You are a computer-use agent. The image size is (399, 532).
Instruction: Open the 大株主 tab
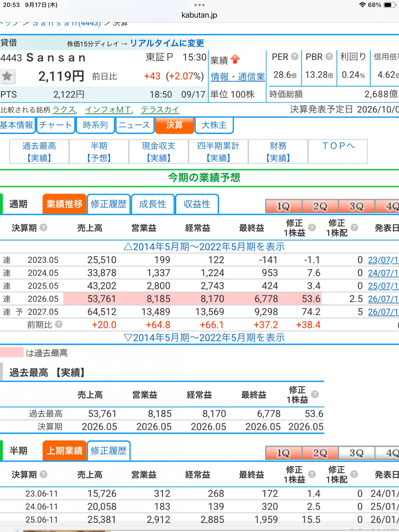pos(214,125)
